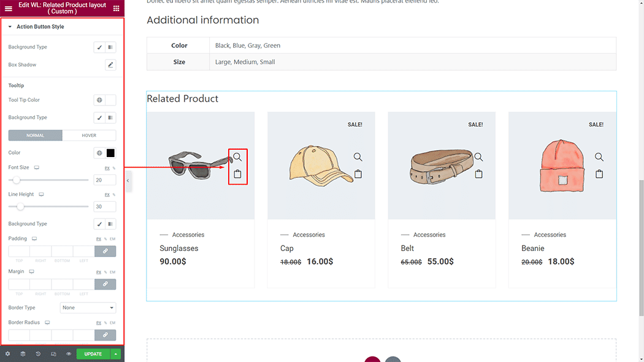The width and height of the screenshot is (644, 362).
Task: Click the Cap add-to-cart bag icon
Action: tap(358, 174)
